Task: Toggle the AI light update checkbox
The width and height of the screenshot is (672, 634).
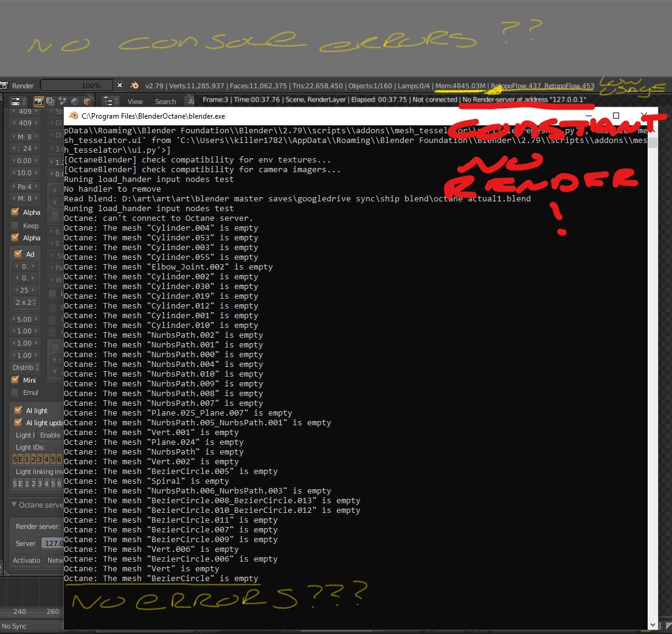Action: point(18,423)
